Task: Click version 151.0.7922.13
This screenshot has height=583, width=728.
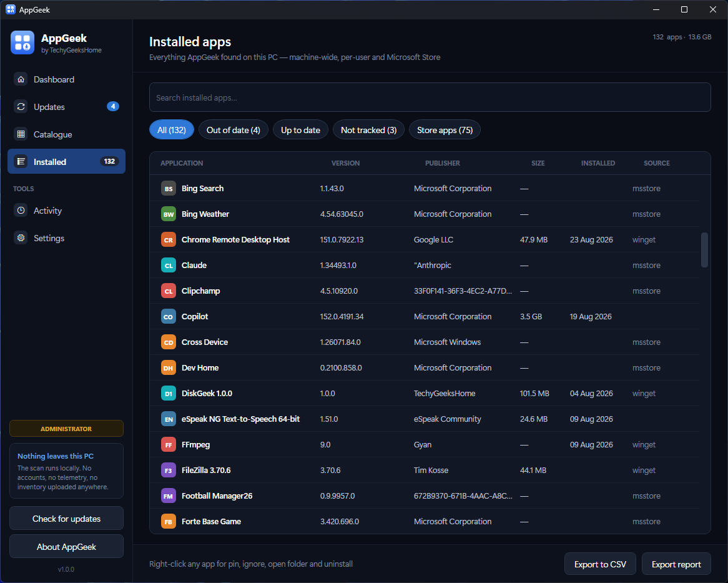Action: pyautogui.click(x=342, y=240)
